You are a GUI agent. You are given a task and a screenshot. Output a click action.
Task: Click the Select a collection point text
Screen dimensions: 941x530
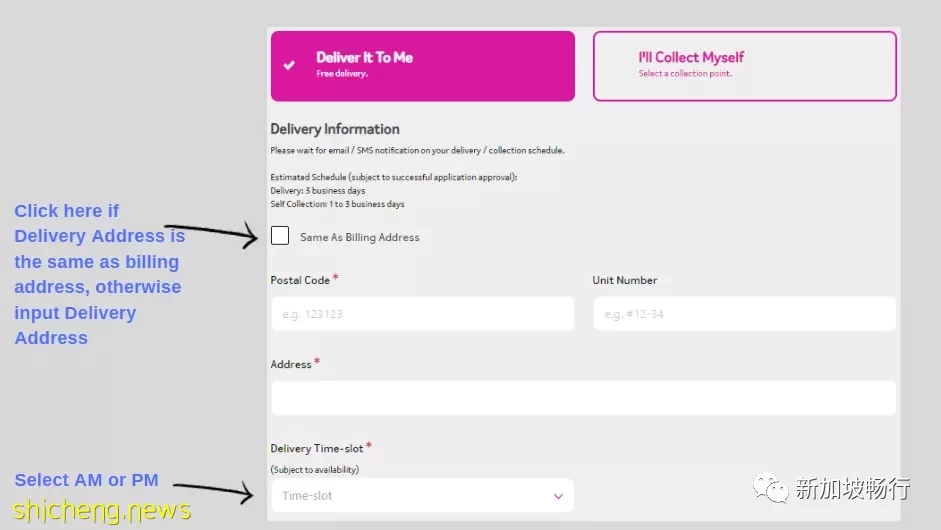(x=685, y=73)
